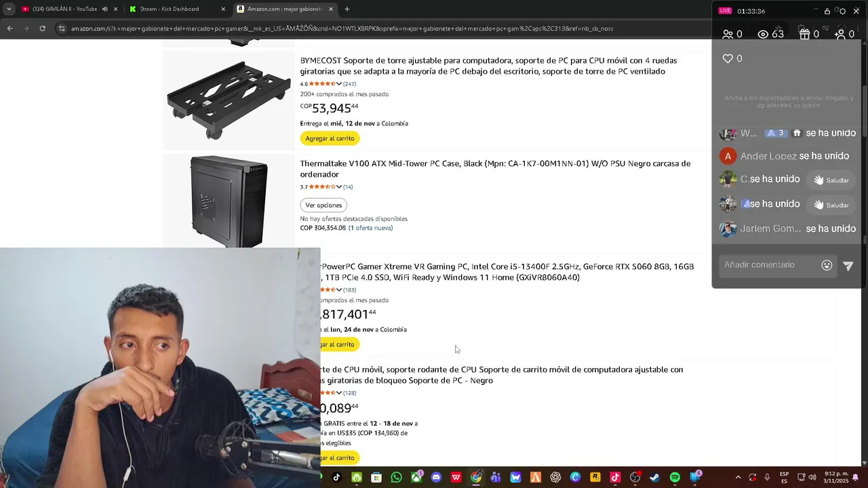Screen dimensions: 868x488
Task: Expand rating breakdown for BYMECOST stand
Action: pos(339,84)
